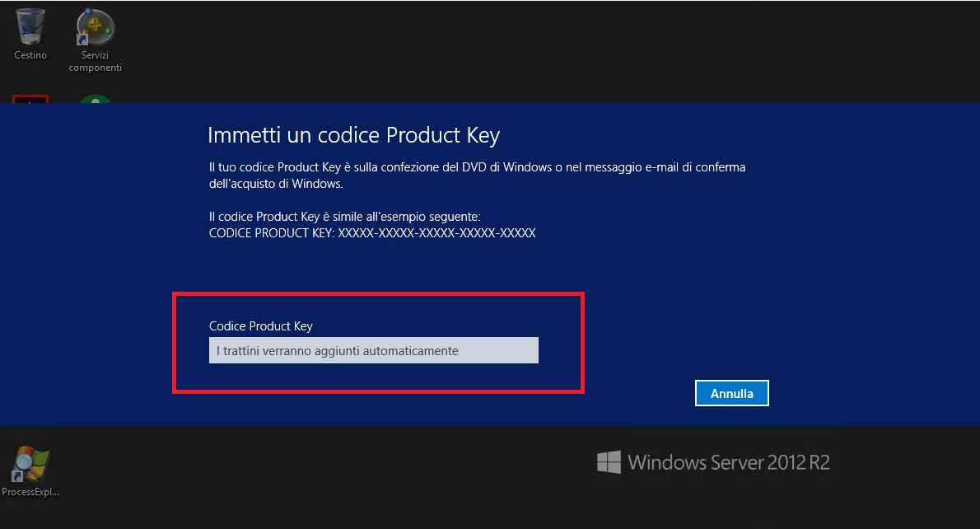This screenshot has width=980, height=529.
Task: Click the "Windows Server 2012 R2" watermark text
Action: tap(729, 462)
